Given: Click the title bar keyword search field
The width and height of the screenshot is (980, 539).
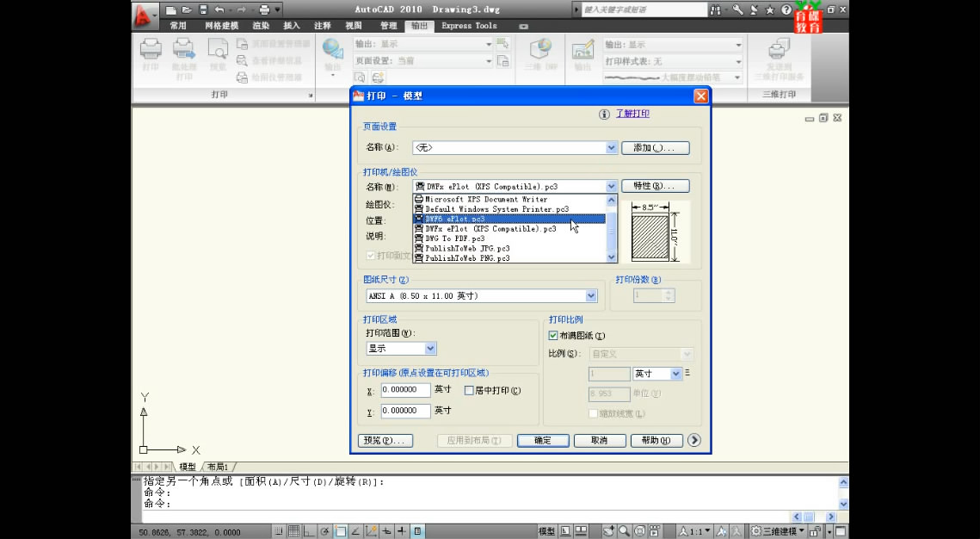Looking at the screenshot, I should click(x=644, y=10).
